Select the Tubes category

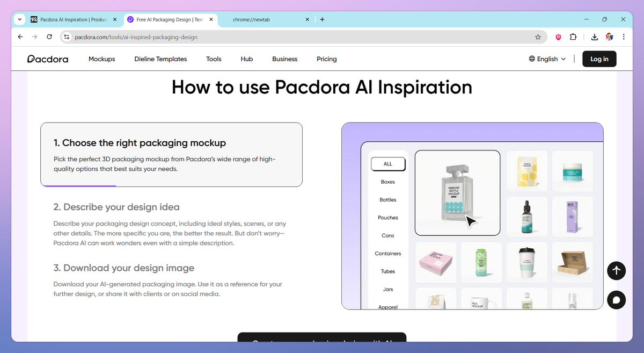tap(388, 271)
